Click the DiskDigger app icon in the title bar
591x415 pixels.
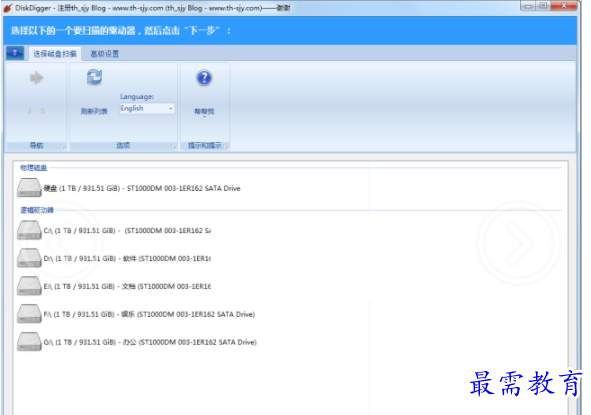(x=8, y=8)
